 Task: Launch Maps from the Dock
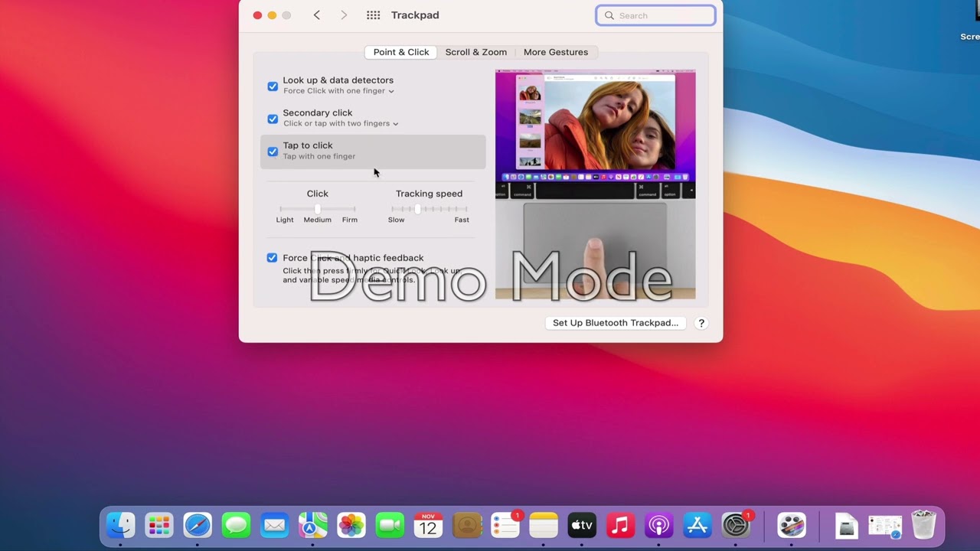(x=312, y=525)
